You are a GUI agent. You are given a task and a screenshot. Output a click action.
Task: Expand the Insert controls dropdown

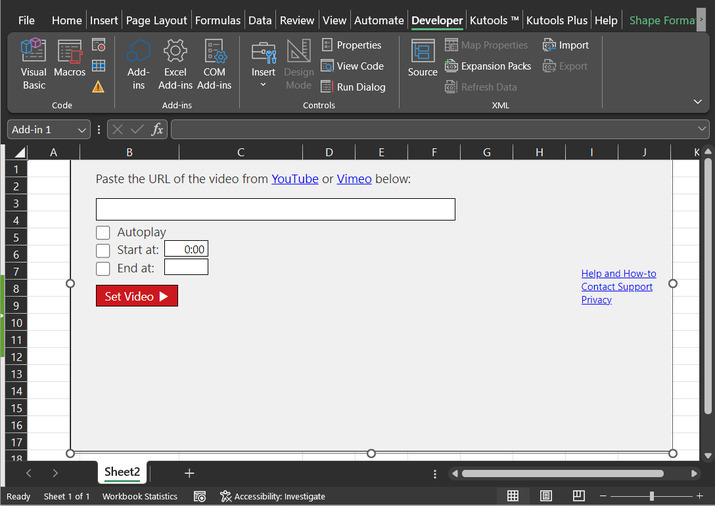(x=263, y=85)
